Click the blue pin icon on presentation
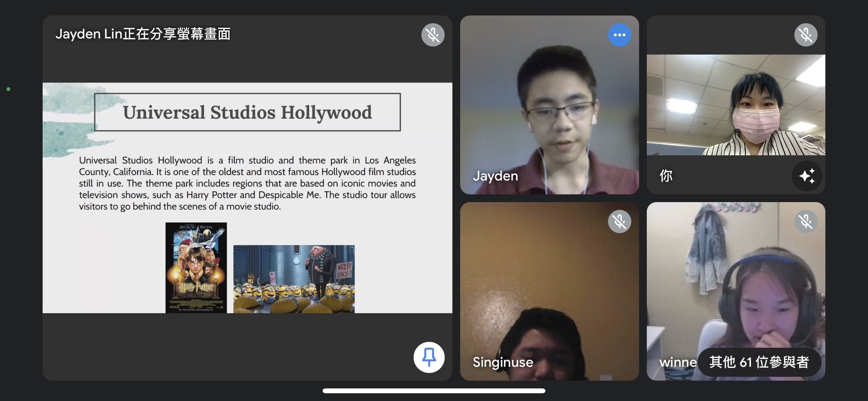Screen dimensions: 868x401 click(429, 357)
